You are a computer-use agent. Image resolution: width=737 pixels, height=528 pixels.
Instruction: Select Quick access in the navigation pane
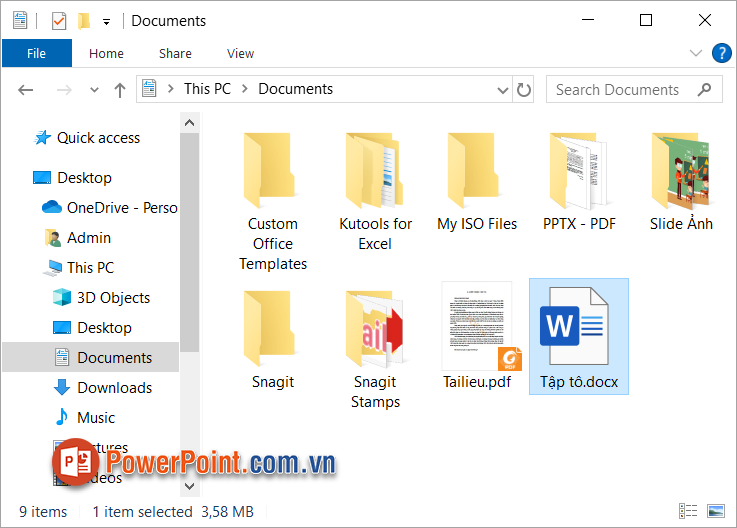(98, 138)
